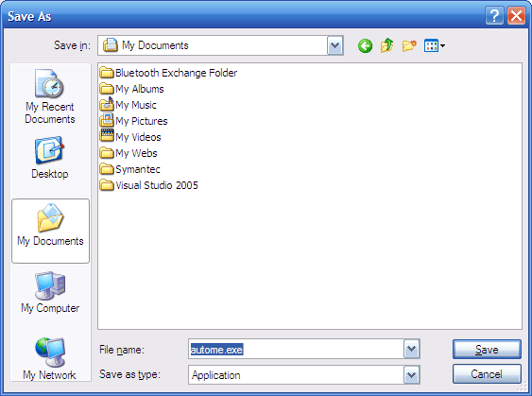Jump to Desktop in places bar
532x396 pixels.
[50, 158]
